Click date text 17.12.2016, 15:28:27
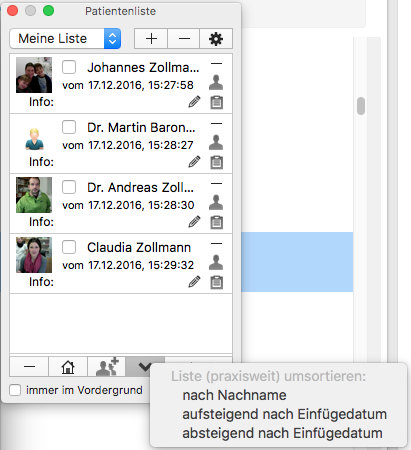Screen dimensions: 411x450 (141, 145)
